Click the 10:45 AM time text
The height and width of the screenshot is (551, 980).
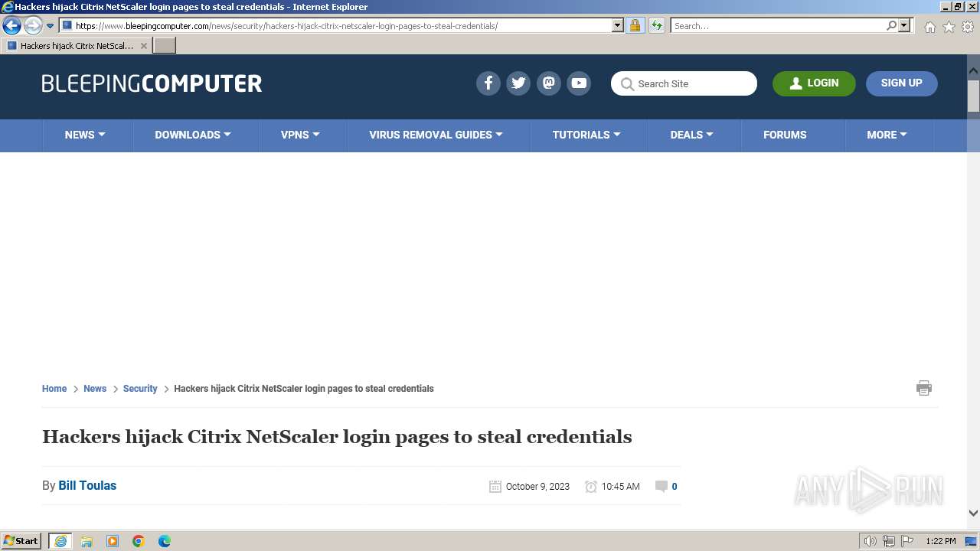tap(620, 487)
